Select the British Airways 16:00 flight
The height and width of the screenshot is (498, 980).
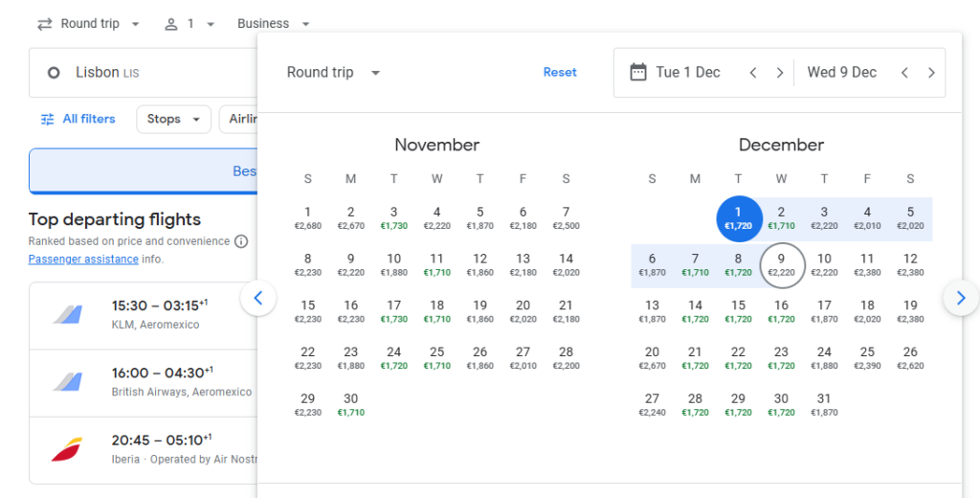click(x=144, y=383)
